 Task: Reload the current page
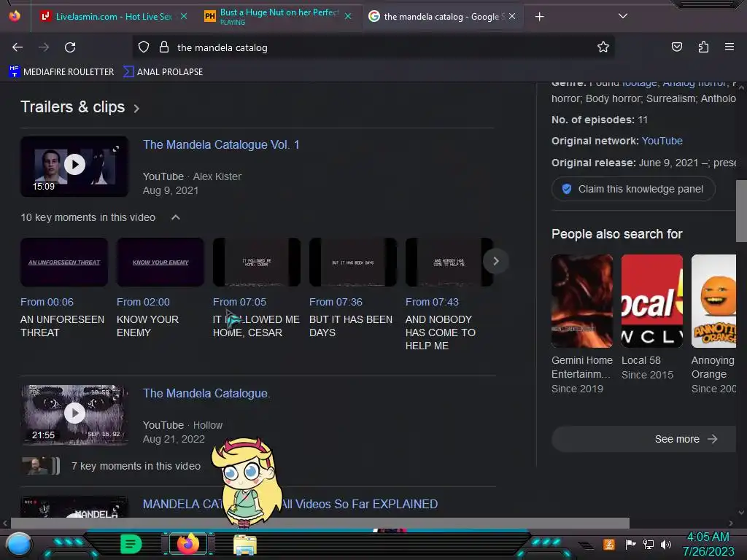coord(70,47)
